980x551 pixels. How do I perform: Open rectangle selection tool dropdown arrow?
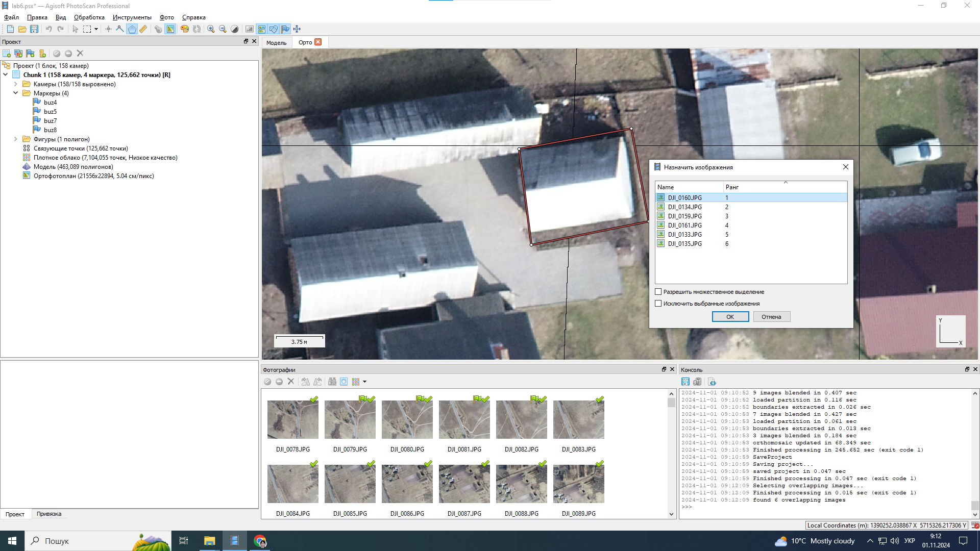tap(96, 29)
